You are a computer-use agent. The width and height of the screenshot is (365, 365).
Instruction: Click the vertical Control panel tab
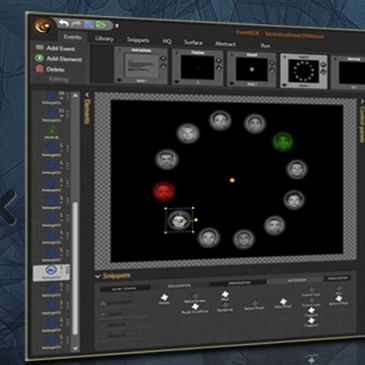pos(362,124)
